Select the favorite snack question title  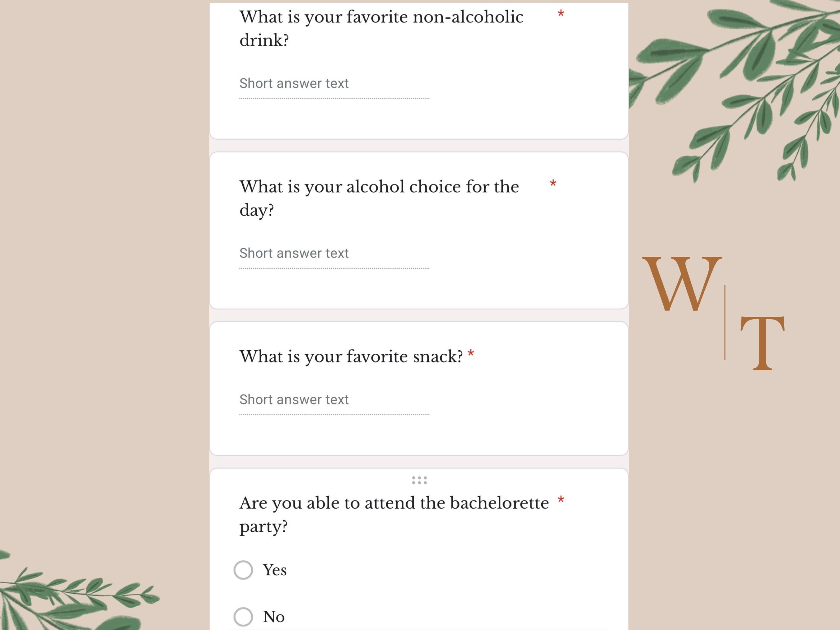pyautogui.click(x=351, y=356)
